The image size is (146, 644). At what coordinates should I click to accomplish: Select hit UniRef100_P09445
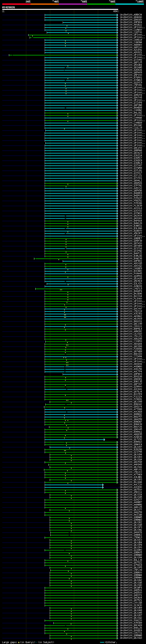pos(131,273)
